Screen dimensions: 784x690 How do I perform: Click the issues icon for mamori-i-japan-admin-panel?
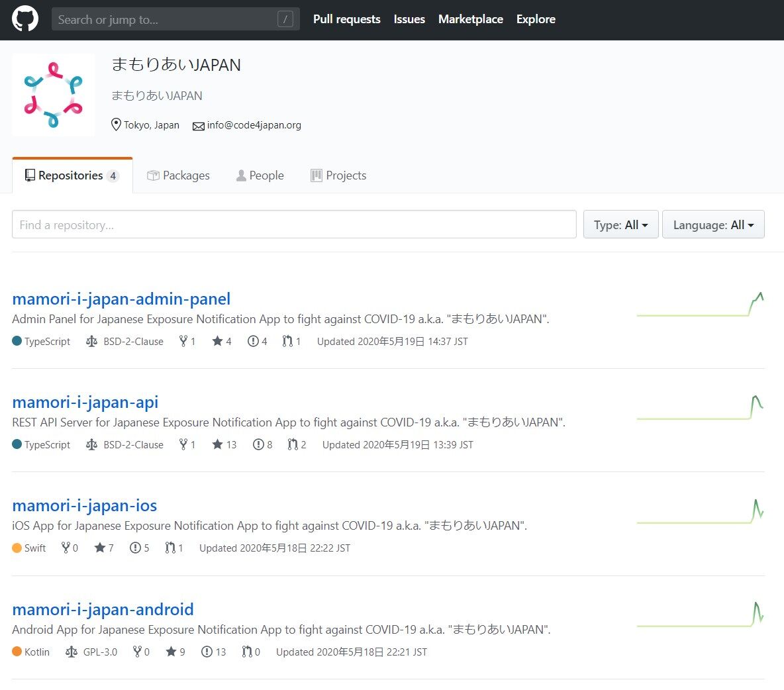click(253, 341)
